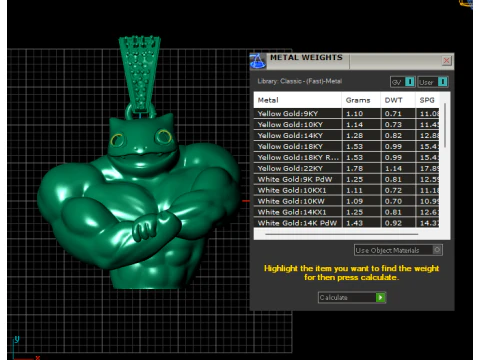Click the Metal Weights flask icon
Viewport: 480px width, 360px height.
point(258,61)
